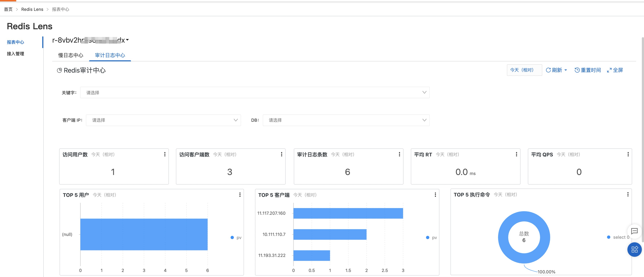Screen dimensions: 644x277
Task: Click the 全屏 button
Action: pyautogui.click(x=615, y=70)
